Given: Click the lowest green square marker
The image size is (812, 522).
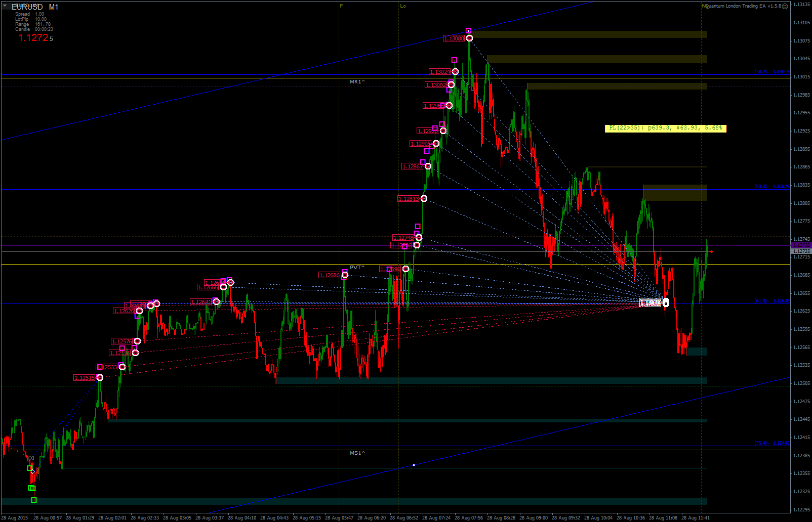Looking at the screenshot, I should [34, 500].
